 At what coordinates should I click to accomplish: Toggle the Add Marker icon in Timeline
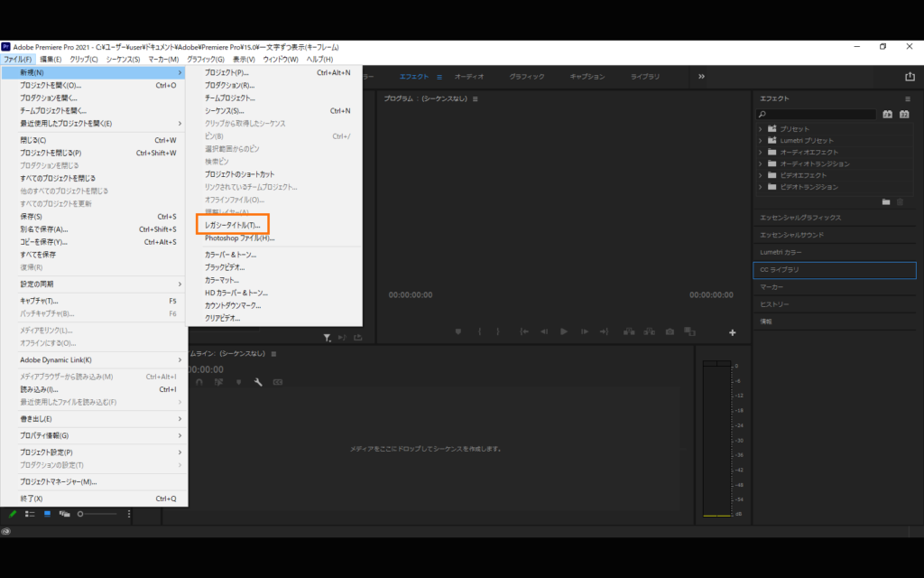click(238, 382)
